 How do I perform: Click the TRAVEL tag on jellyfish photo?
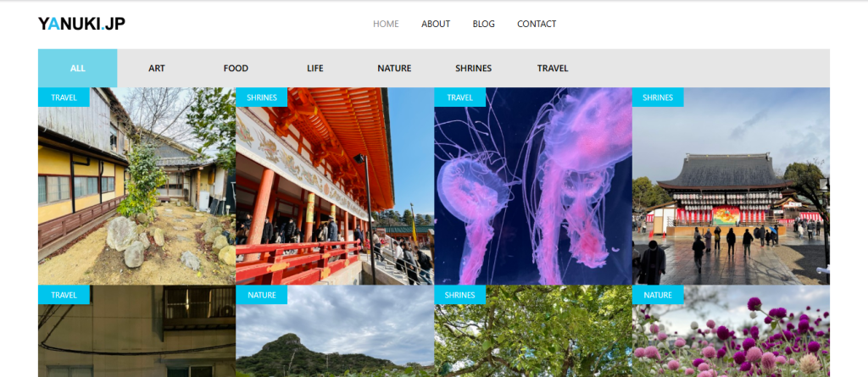(x=459, y=97)
